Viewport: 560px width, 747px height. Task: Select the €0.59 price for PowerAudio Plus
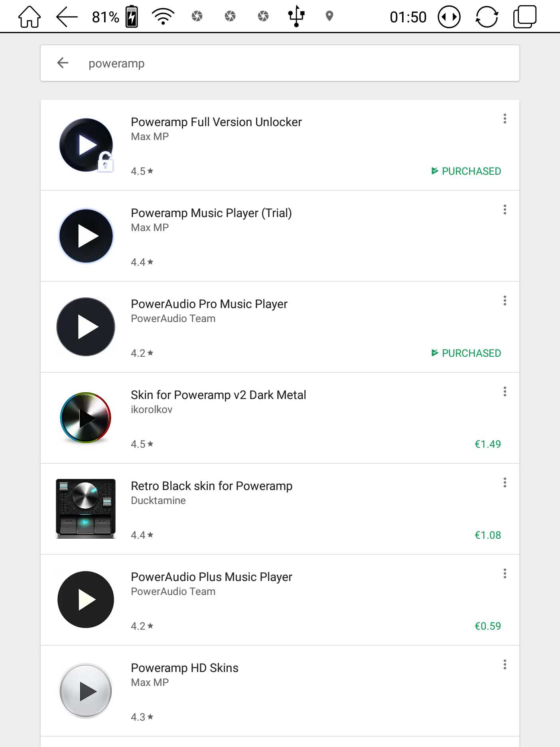pyautogui.click(x=487, y=626)
